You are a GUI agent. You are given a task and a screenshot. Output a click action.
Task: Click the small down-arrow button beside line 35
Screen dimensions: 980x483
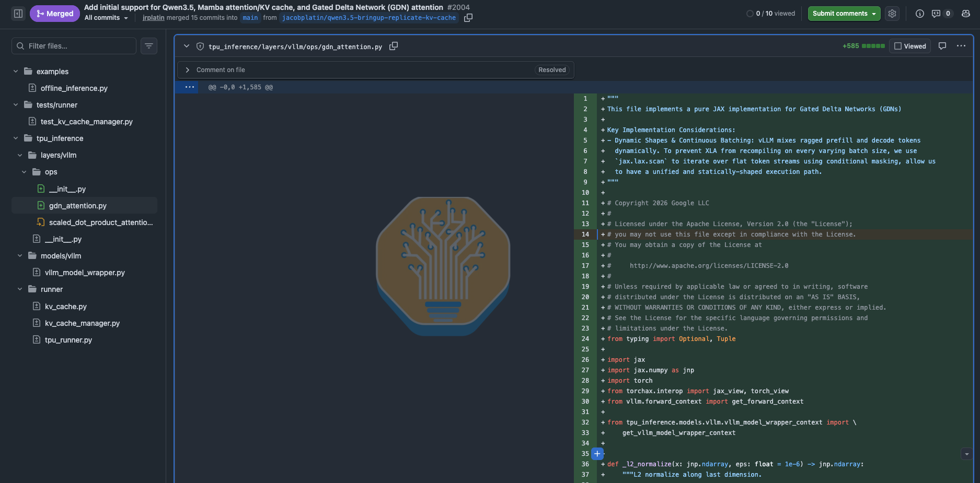pyautogui.click(x=966, y=454)
